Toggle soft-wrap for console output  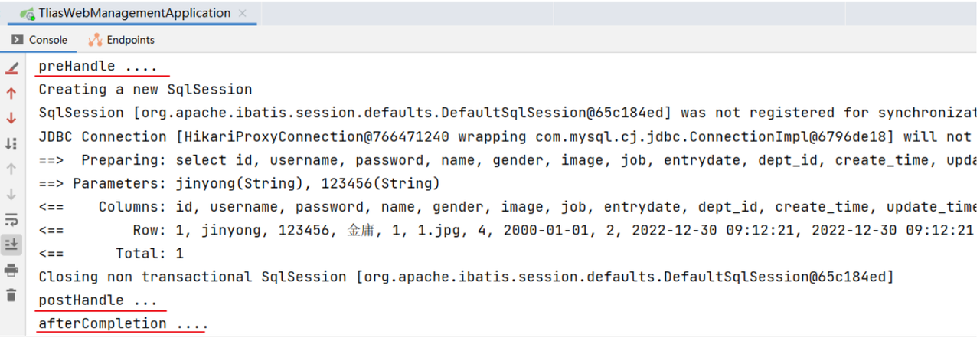(11, 219)
